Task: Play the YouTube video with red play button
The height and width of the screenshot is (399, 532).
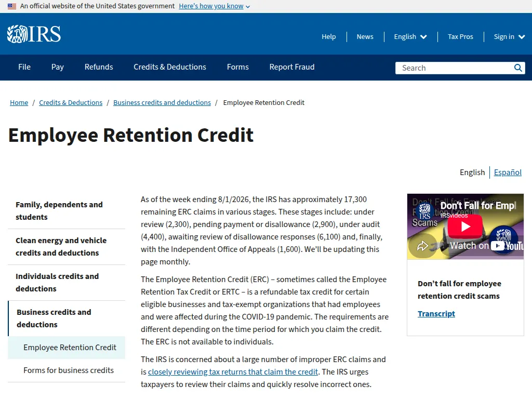Action: click(x=465, y=227)
